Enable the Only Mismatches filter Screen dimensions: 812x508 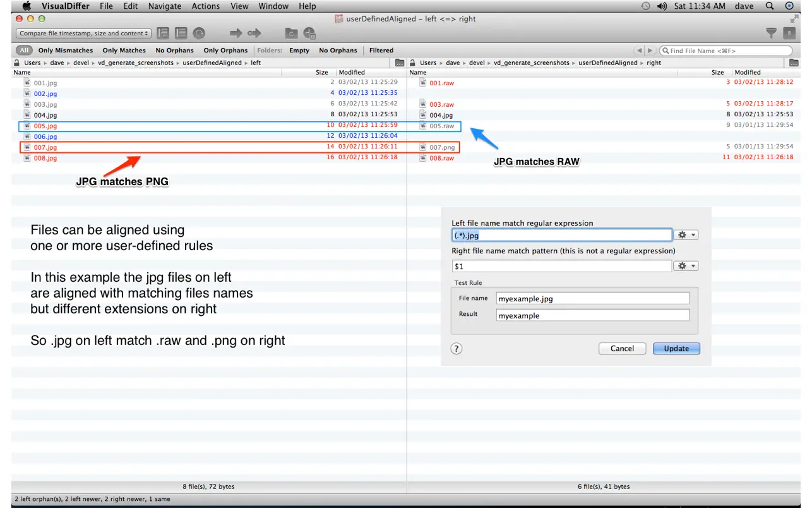pyautogui.click(x=65, y=51)
